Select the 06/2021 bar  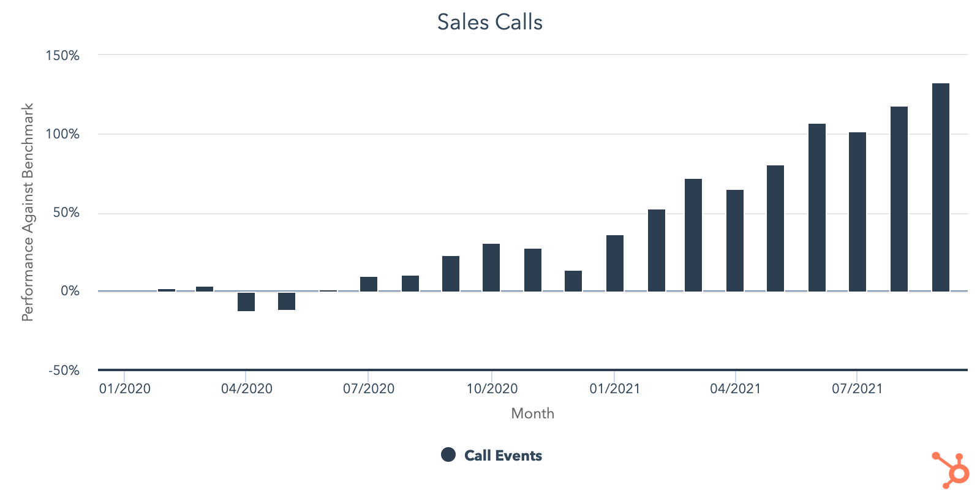point(817,208)
